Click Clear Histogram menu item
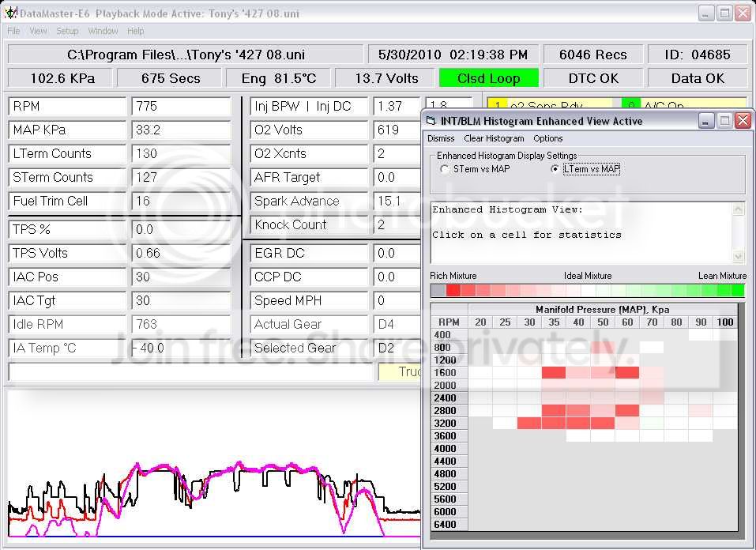This screenshot has width=756, height=550. click(x=494, y=138)
